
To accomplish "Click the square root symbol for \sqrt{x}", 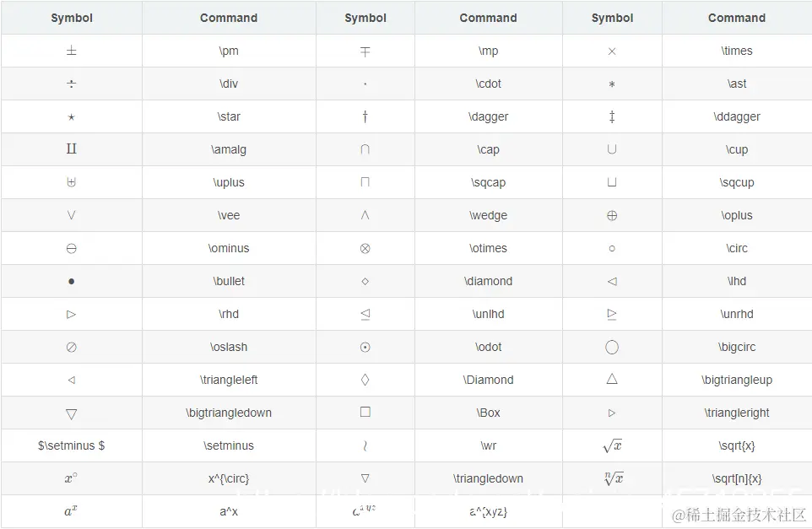I will coord(612,445).
